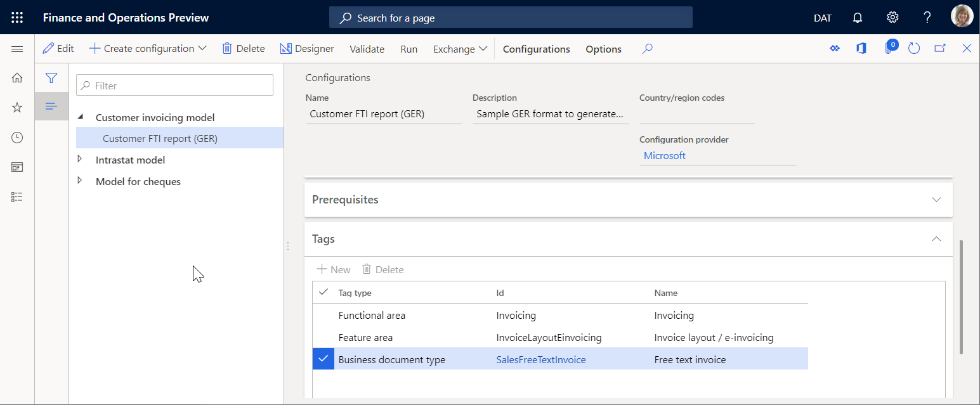Select Customer FTI report (GER) tree item

(x=180, y=138)
